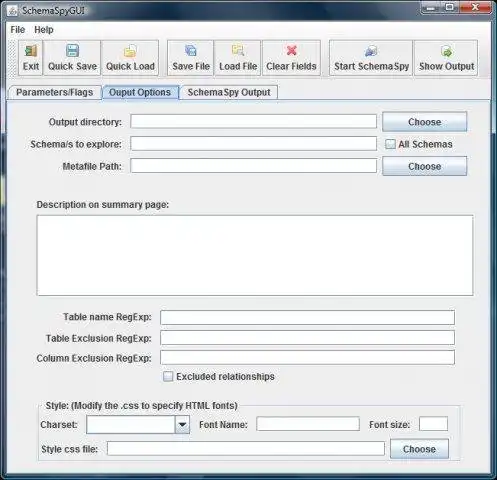This screenshot has height=480, width=497.
Task: Choose an output directory via Choose button
Action: click(424, 122)
